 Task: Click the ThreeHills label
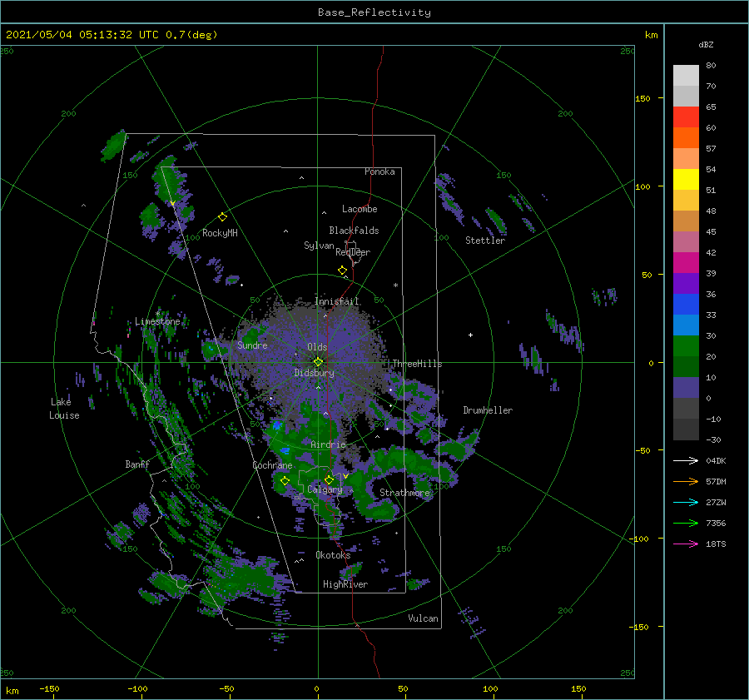(417, 364)
